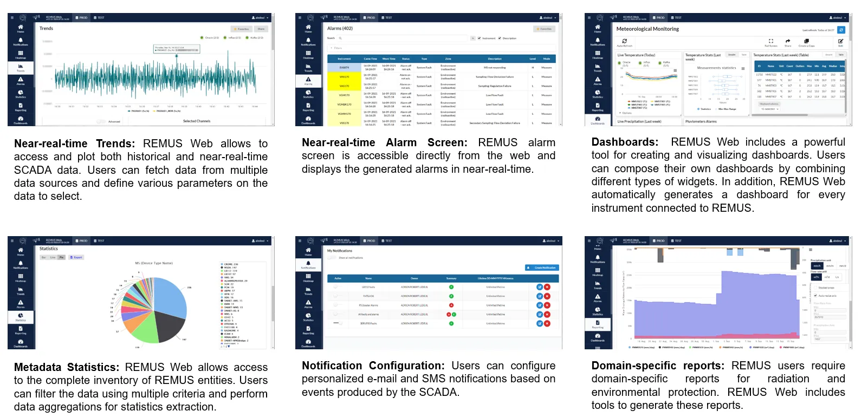Viewport: 868px width, 417px height.
Task: Open the aledoul user dropdown in the Trends screenshot
Action: (x=260, y=17)
